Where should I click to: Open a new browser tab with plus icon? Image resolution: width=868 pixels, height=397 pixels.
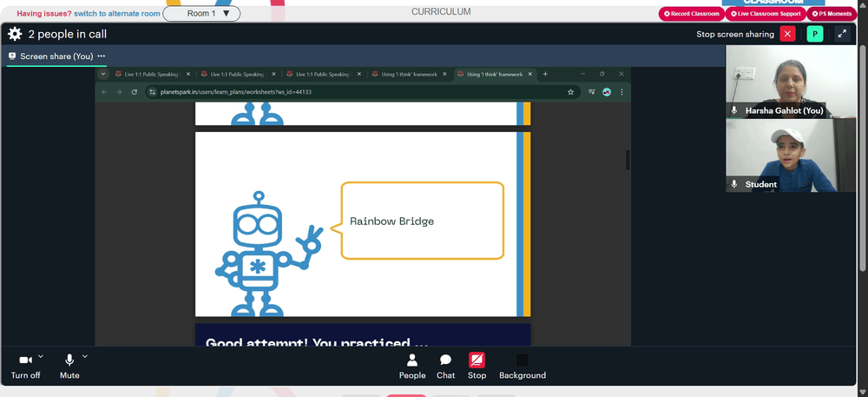click(545, 74)
